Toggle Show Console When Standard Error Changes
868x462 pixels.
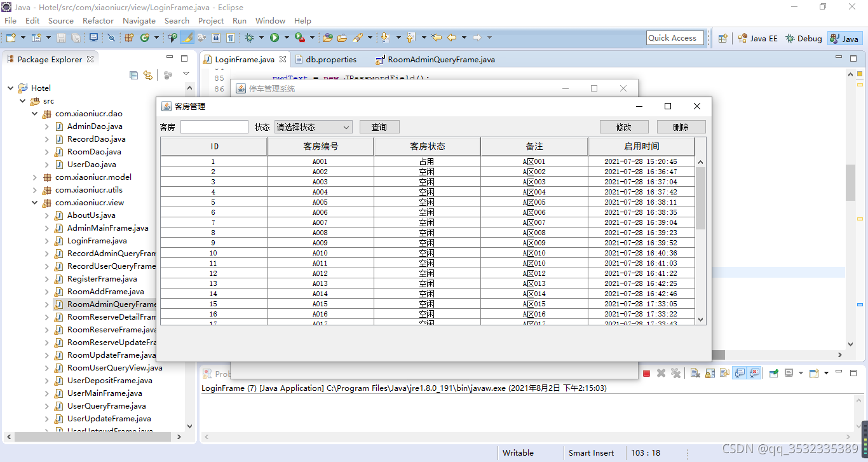pyautogui.click(x=754, y=373)
